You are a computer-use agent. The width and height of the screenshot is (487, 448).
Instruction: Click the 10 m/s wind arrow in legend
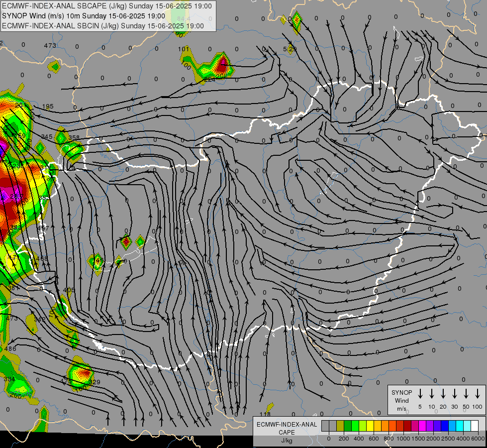pyautogui.click(x=432, y=394)
